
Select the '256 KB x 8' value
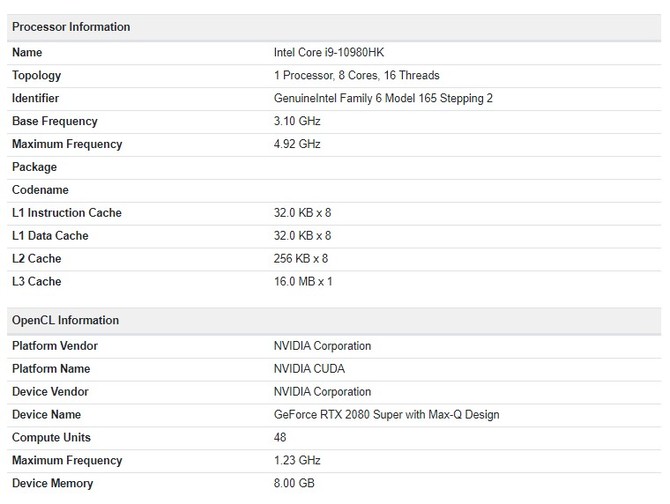click(301, 259)
